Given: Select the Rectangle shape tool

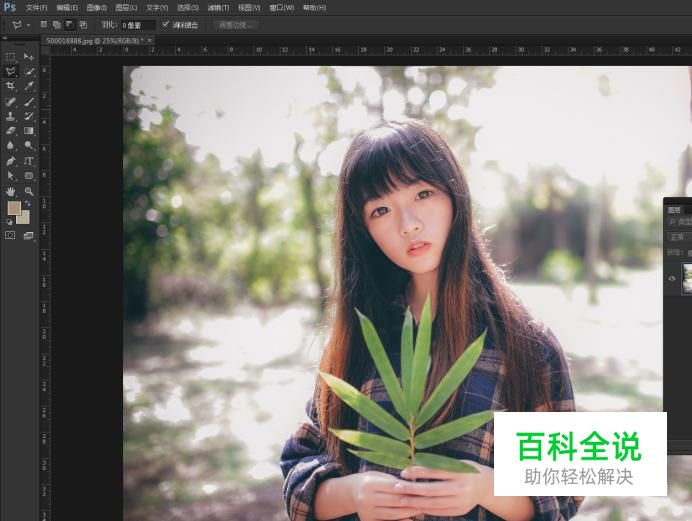Looking at the screenshot, I should (29, 176).
